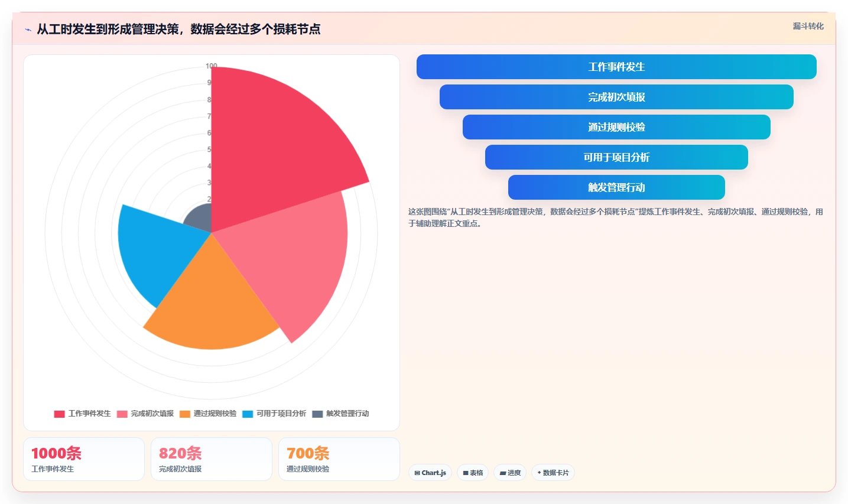
Task: Click the 100 axis label on chart
Action: 212,66
